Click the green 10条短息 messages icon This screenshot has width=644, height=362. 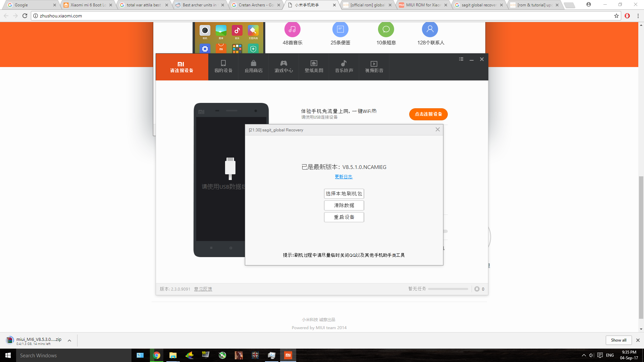coord(386,29)
